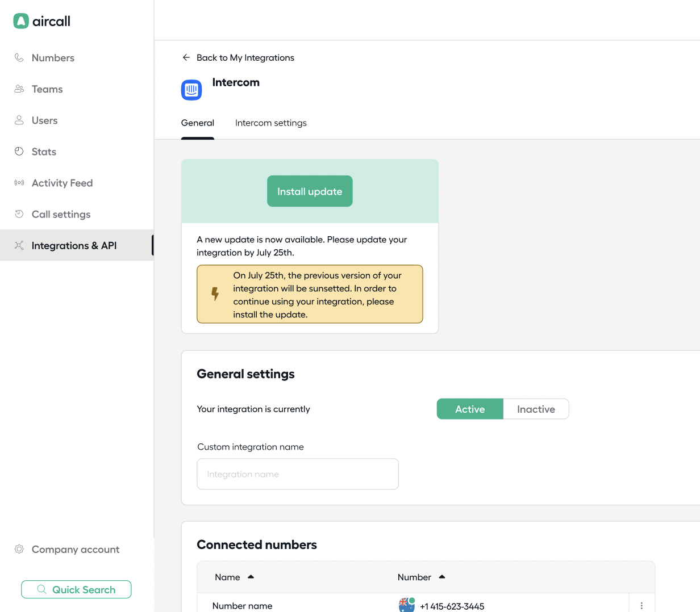
Task: Click the Stats pie chart icon
Action: point(19,152)
